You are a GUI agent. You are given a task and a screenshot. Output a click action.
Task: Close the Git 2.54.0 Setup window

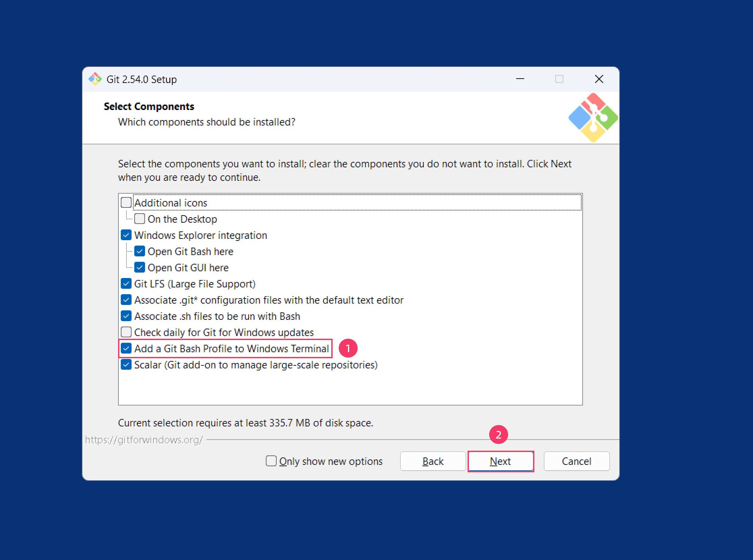point(599,79)
